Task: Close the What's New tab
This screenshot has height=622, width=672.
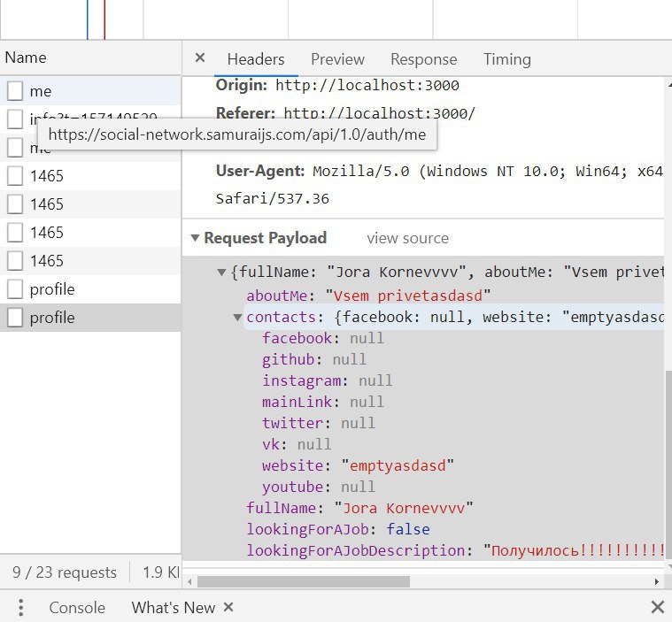Action: click(x=228, y=607)
